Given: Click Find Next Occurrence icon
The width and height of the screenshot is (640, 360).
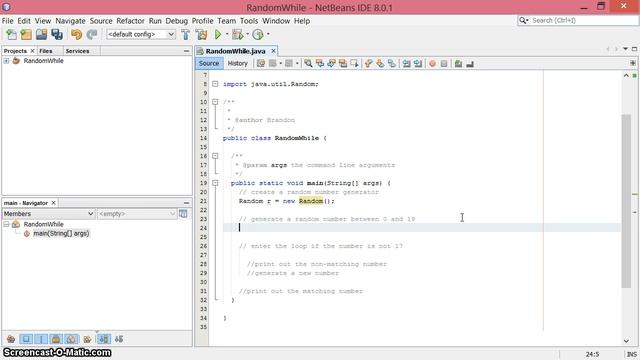Looking at the screenshot, I should (331, 64).
